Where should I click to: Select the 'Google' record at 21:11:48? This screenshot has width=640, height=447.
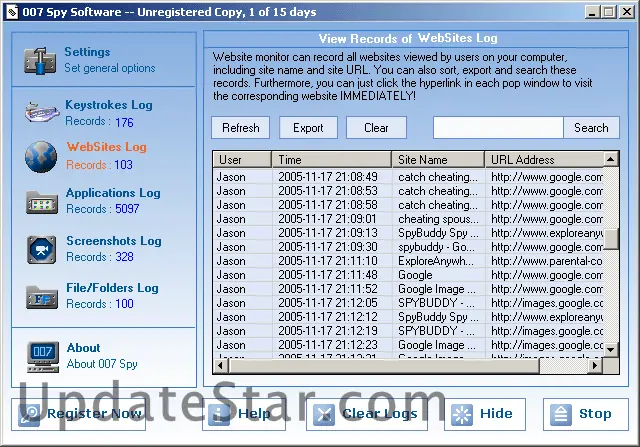[x=408, y=275]
